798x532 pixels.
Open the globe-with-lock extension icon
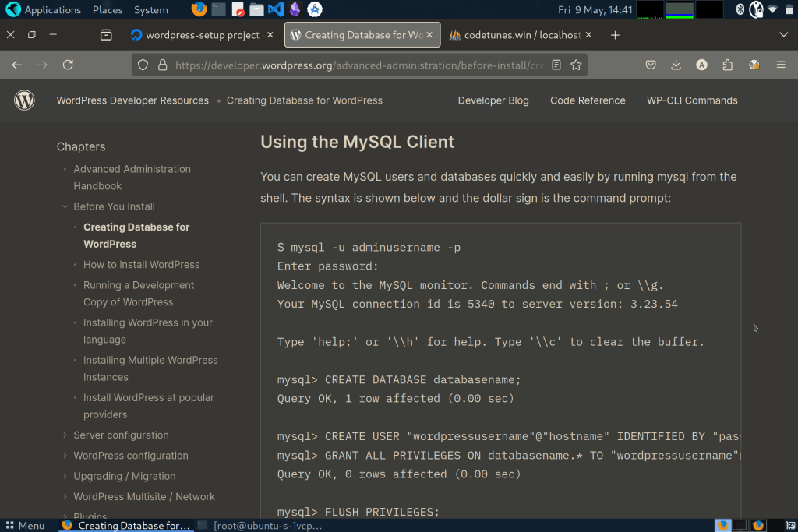pos(754,65)
